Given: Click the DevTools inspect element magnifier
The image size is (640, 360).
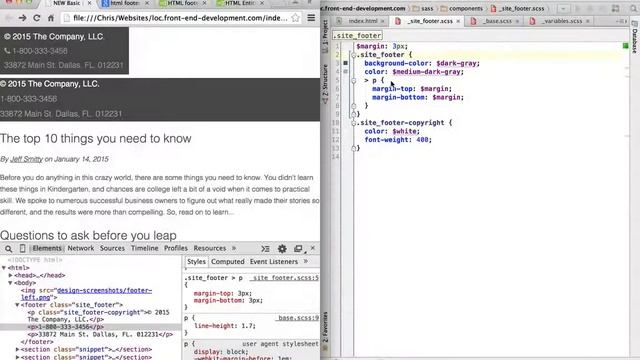Looking at the screenshot, I should click(9, 248).
